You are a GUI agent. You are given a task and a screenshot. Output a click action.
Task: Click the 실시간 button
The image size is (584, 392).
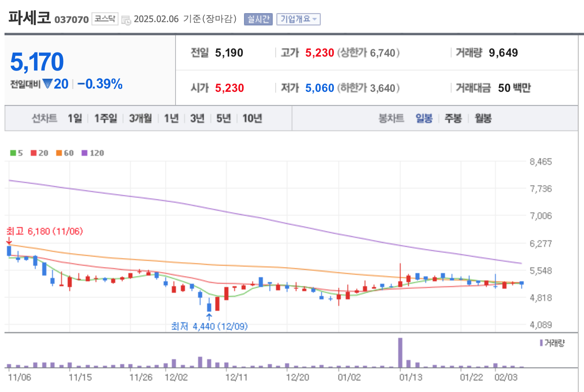[258, 19]
